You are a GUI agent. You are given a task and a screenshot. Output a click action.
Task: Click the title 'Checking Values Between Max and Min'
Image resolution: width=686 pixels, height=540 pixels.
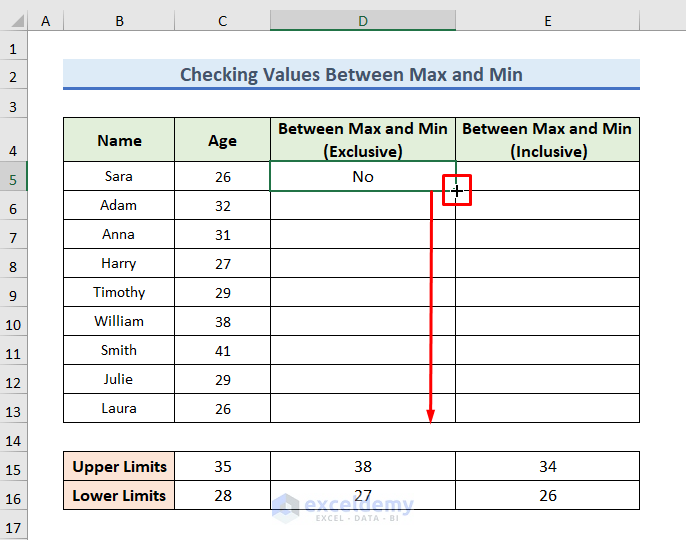click(x=351, y=74)
